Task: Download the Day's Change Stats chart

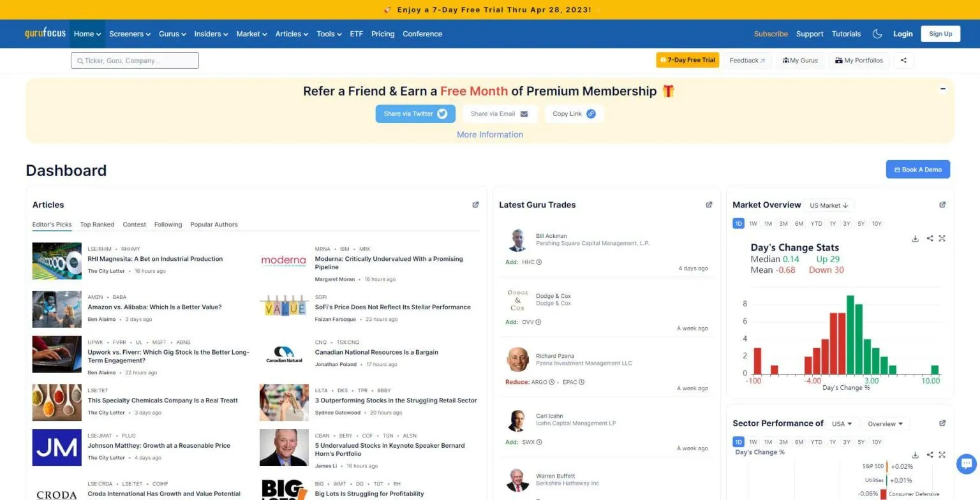Action: click(x=915, y=239)
